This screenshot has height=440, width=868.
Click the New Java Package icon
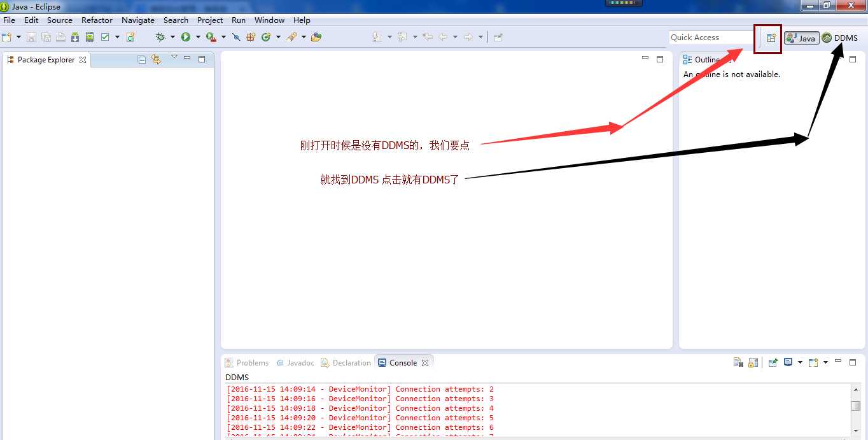tap(251, 37)
